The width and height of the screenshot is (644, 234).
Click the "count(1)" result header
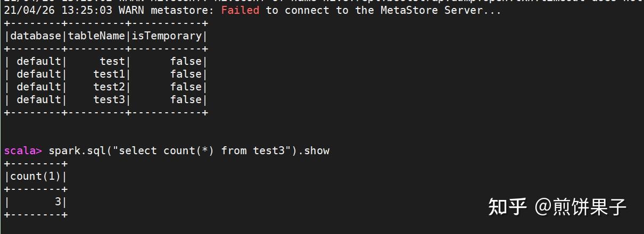36,176
